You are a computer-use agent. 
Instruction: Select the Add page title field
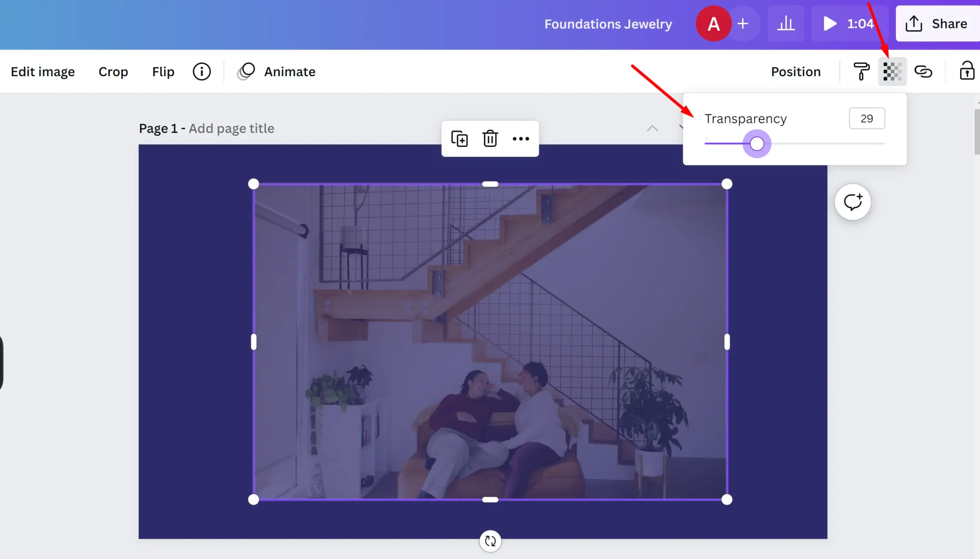pyautogui.click(x=232, y=128)
